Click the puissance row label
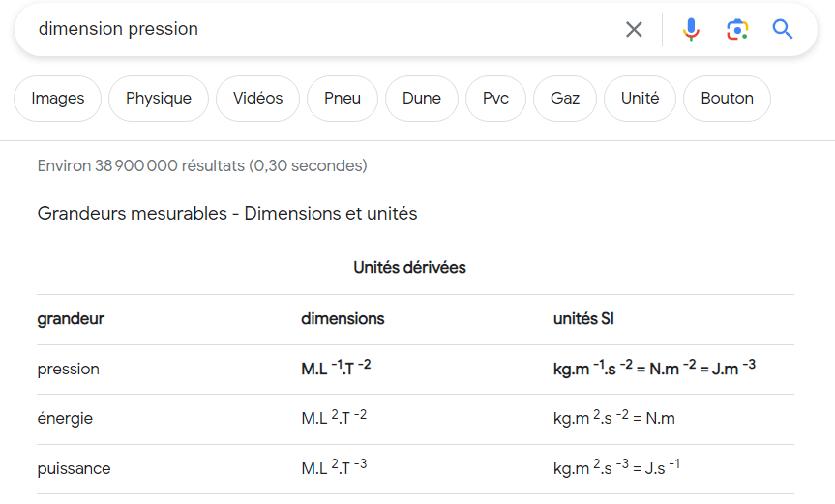This screenshot has height=504, width=835. coord(74,468)
